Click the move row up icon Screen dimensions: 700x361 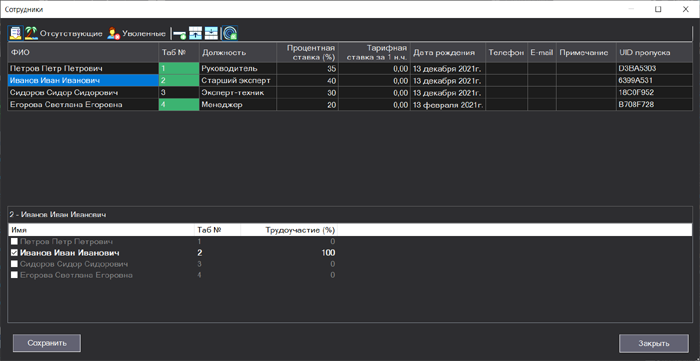pyautogui.click(x=196, y=33)
